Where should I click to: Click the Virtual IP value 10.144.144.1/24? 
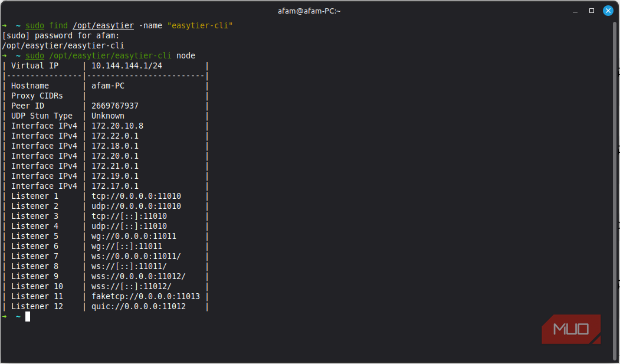(x=127, y=65)
